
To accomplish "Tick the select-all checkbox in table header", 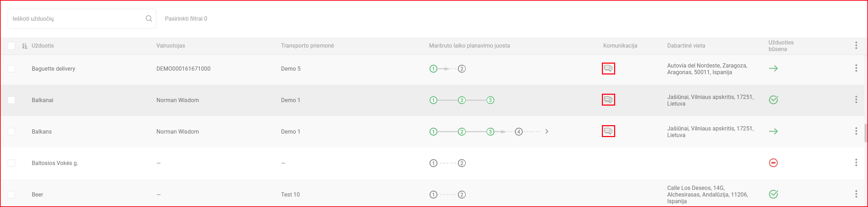I will click(x=12, y=46).
